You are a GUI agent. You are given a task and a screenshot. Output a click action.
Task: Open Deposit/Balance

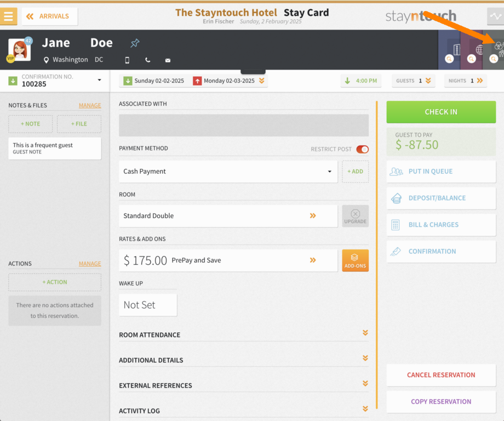(441, 198)
